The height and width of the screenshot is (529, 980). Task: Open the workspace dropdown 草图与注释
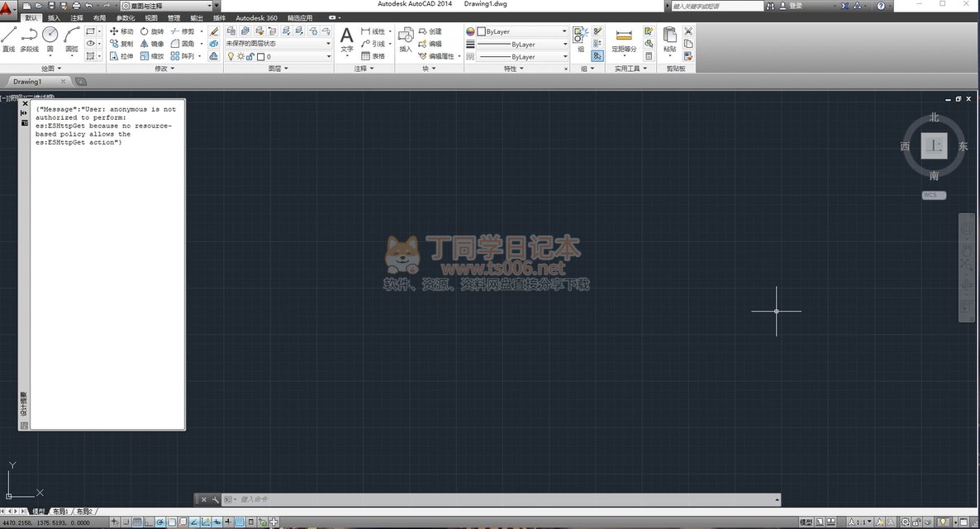(170, 6)
